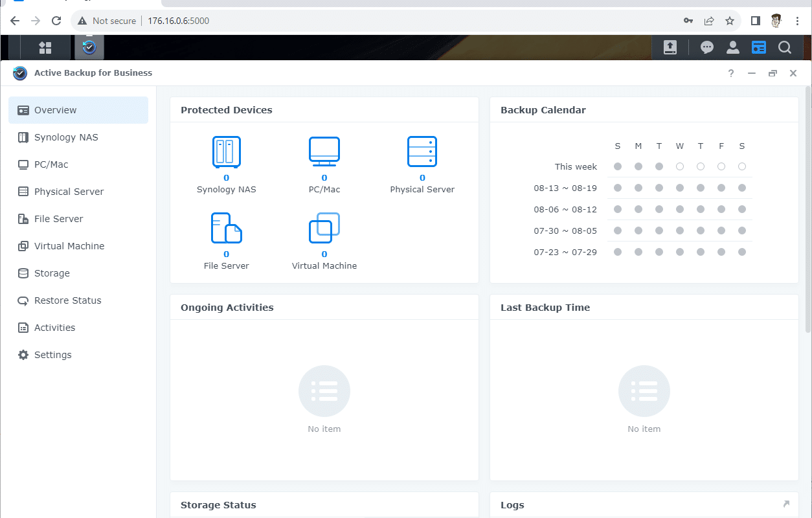Screen dimensions: 812x518
Task: Select Overview in the sidebar
Action: click(x=78, y=110)
